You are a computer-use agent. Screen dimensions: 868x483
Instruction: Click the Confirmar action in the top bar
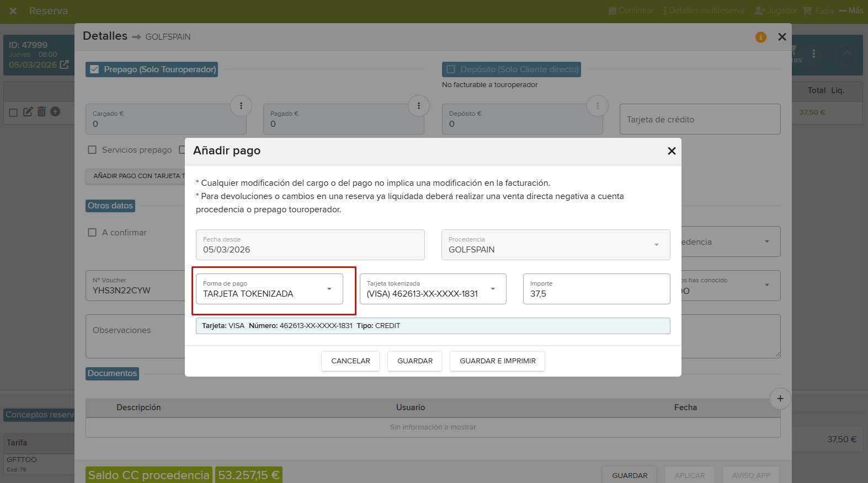point(631,10)
